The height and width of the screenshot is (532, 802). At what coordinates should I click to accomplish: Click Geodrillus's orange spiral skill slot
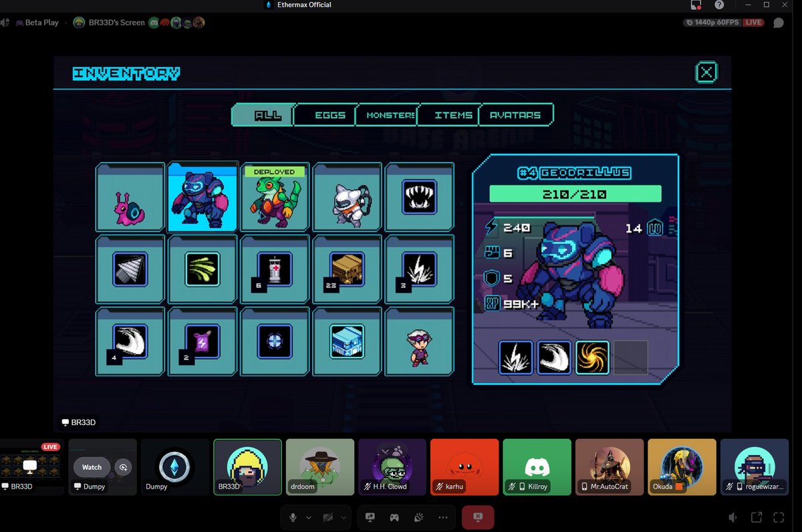pyautogui.click(x=592, y=358)
